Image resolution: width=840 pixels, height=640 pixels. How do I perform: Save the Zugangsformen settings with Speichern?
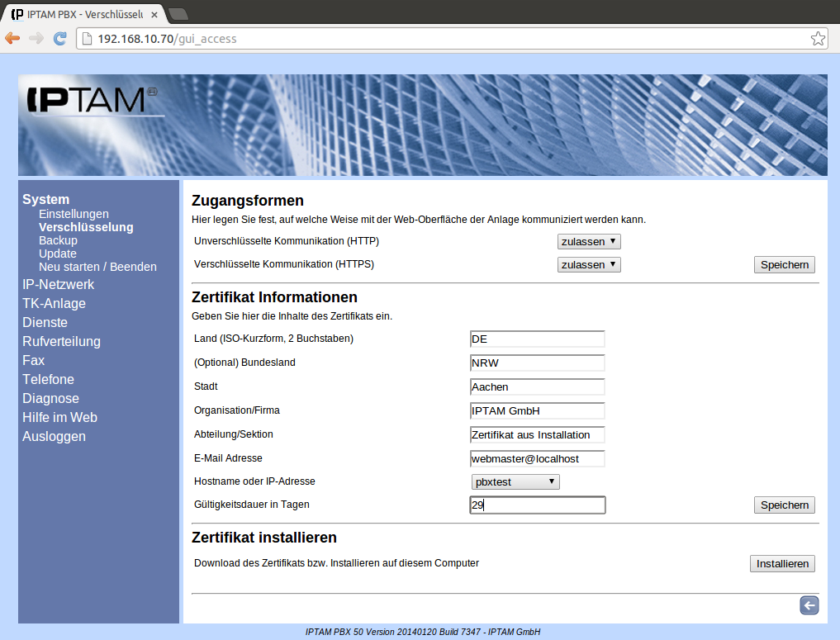pyautogui.click(x=784, y=265)
